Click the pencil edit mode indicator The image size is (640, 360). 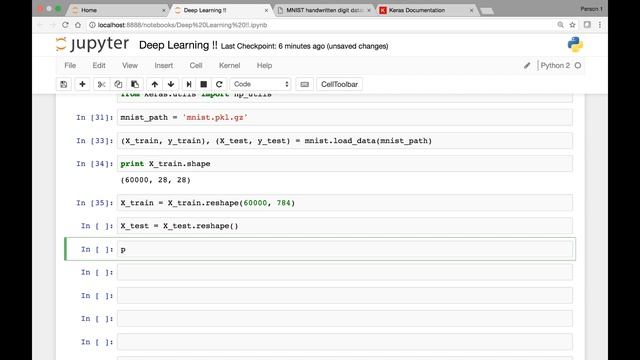click(527, 65)
